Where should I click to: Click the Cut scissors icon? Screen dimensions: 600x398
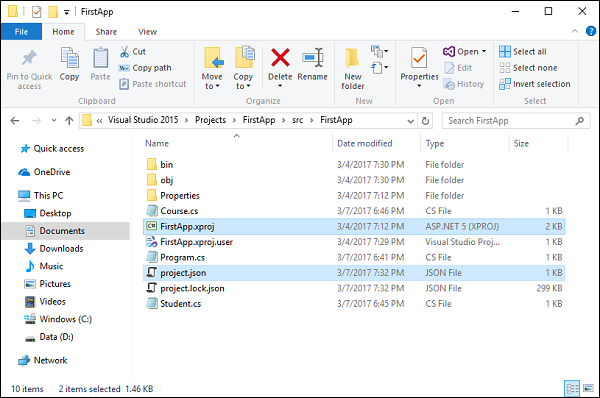(124, 52)
